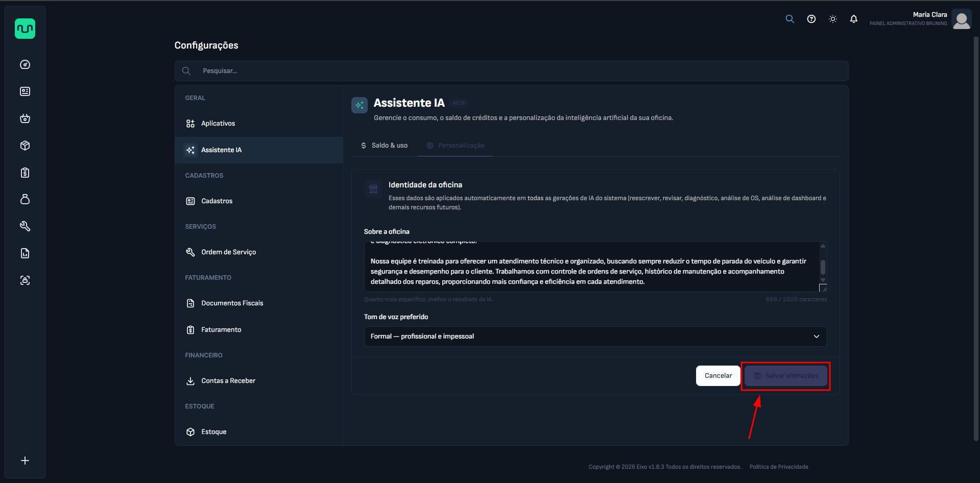Click the BETA badge next to title
980x483 pixels.
click(459, 103)
